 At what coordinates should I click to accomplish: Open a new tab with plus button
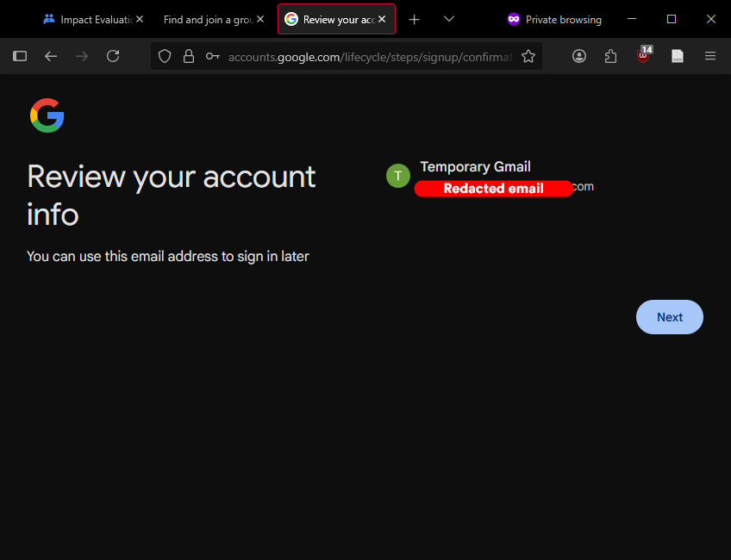click(415, 19)
